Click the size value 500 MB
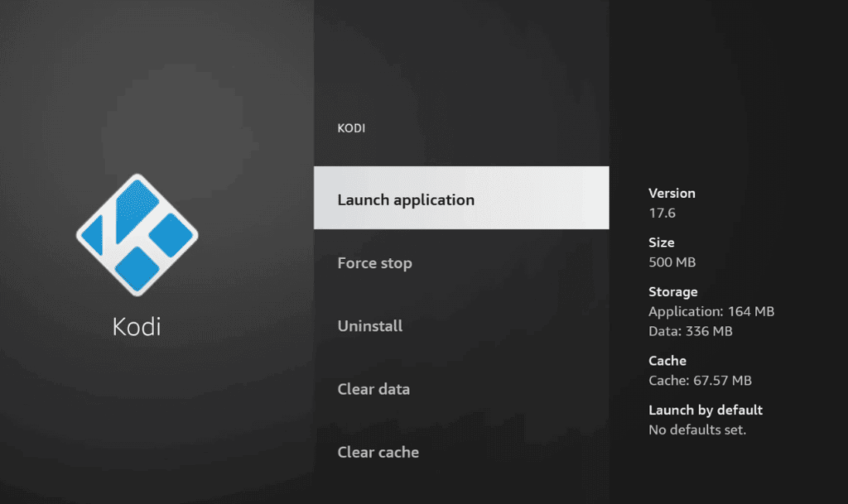848x504 pixels. [672, 262]
